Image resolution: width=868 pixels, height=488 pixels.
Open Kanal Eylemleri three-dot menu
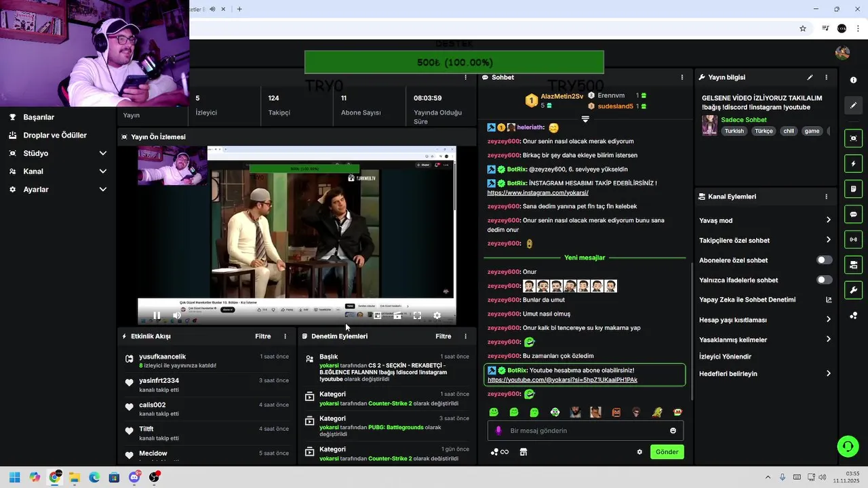coord(826,197)
